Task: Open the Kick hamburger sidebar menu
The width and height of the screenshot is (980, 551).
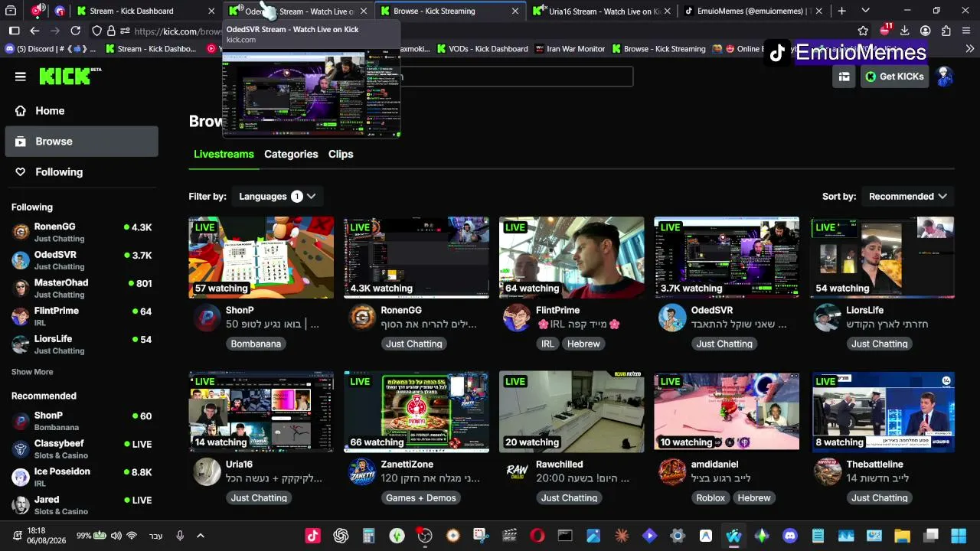Action: tap(21, 77)
